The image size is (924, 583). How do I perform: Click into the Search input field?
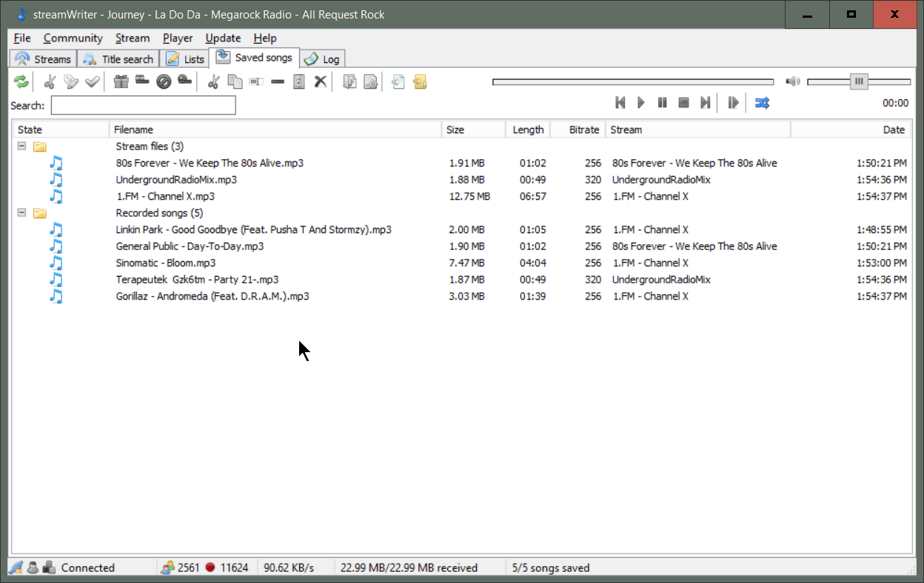(143, 105)
